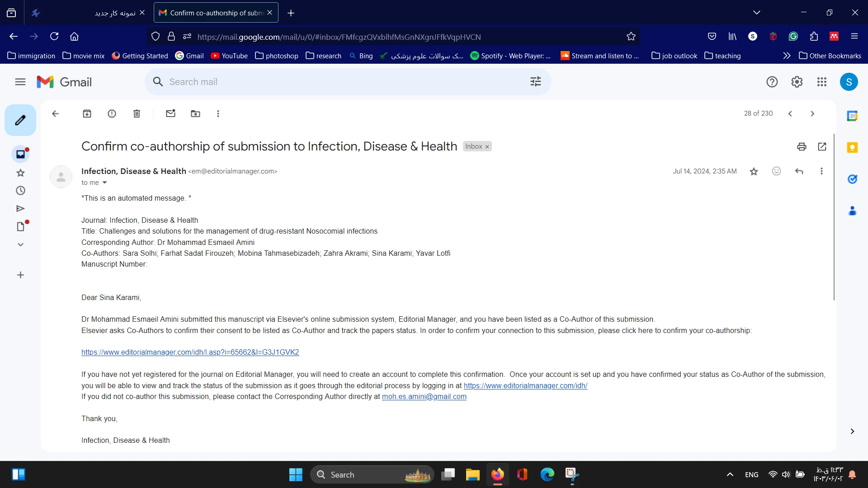
Task: Bookmark this page with the star icon
Action: 631,37
